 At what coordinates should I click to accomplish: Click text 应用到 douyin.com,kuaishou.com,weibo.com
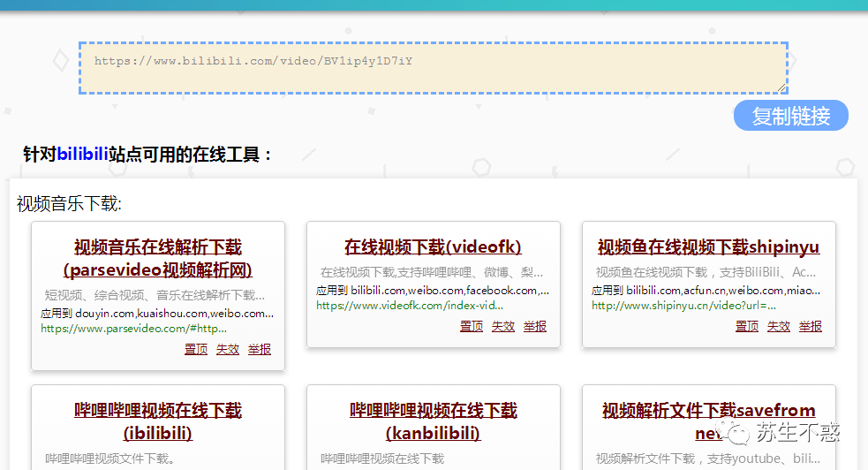tap(157, 314)
